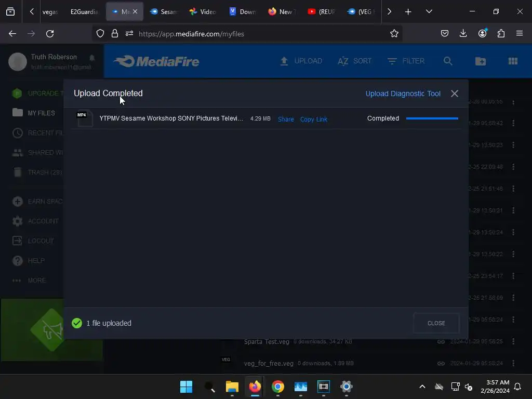
Task: Open the Windows Start menu
Action: 187,387
